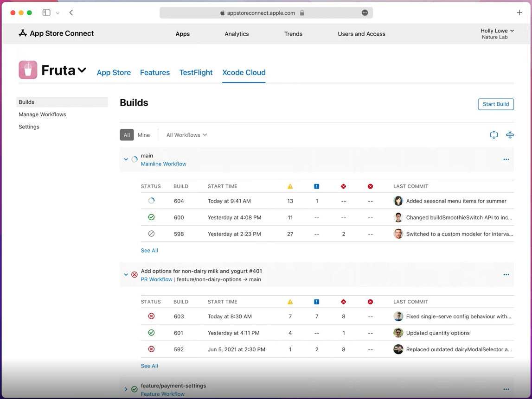Click 'Replaced outdated dairyModalSelector' commit text
The width and height of the screenshot is (532, 399).
pyautogui.click(x=459, y=349)
